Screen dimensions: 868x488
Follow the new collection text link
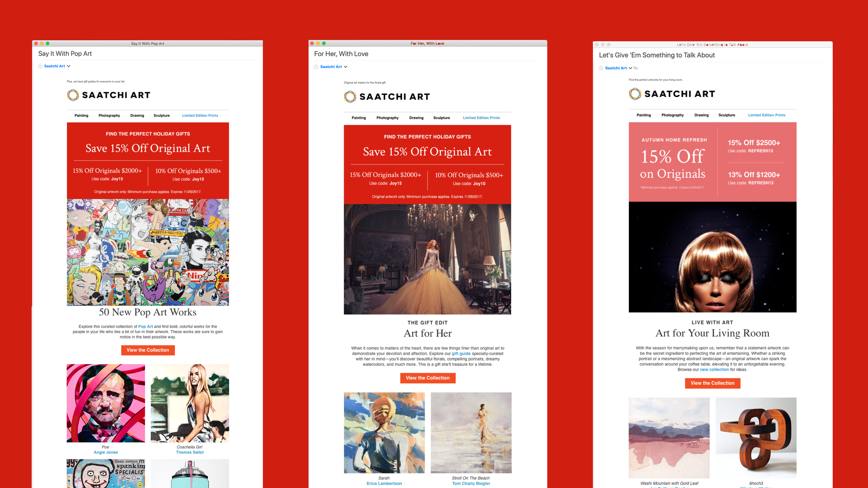coord(714,370)
